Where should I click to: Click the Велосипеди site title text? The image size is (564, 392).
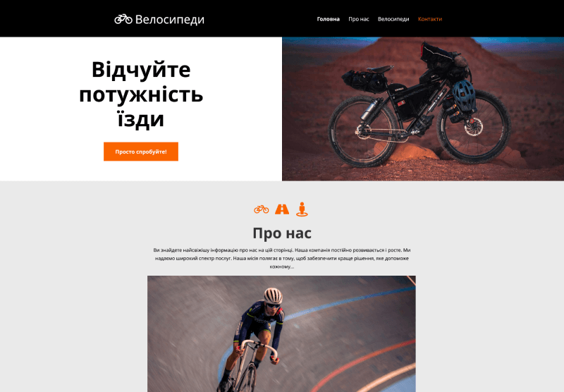click(170, 19)
